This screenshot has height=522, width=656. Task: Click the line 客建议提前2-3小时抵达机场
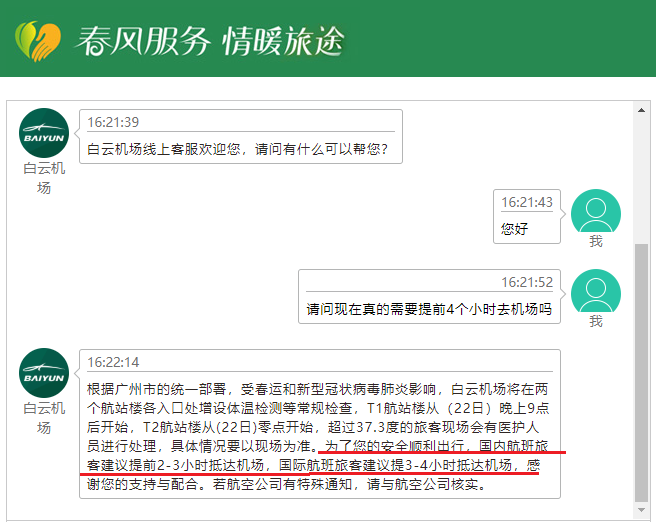coord(313,465)
